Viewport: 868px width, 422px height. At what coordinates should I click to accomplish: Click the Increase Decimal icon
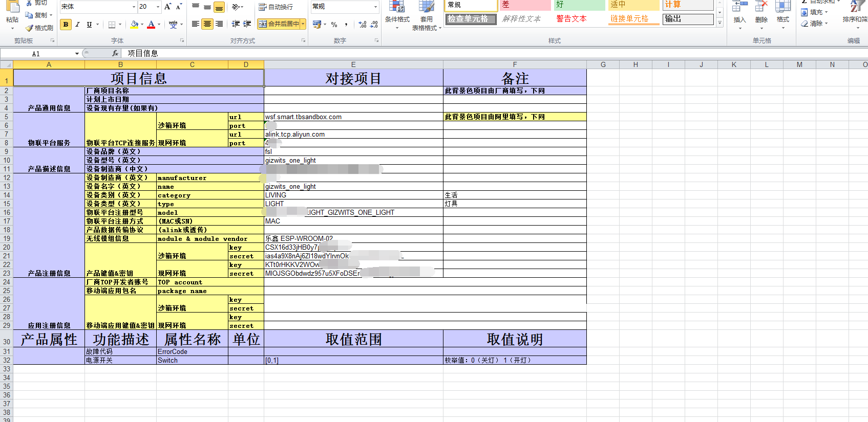[x=363, y=24]
